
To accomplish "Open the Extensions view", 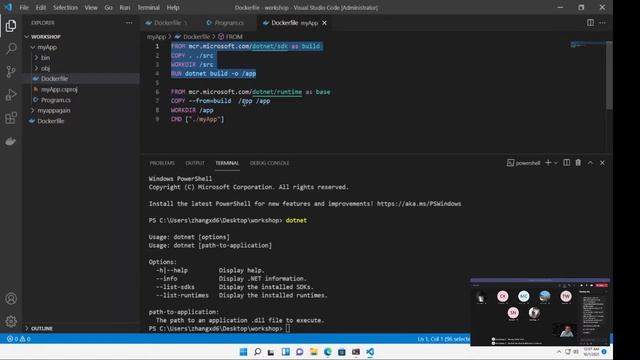I will 11,118.
